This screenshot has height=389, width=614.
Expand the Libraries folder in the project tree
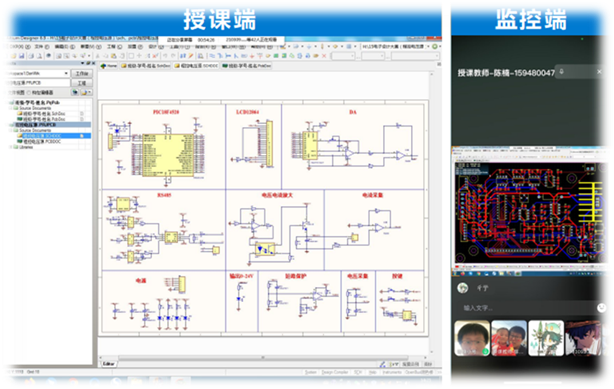pyautogui.click(x=11, y=147)
